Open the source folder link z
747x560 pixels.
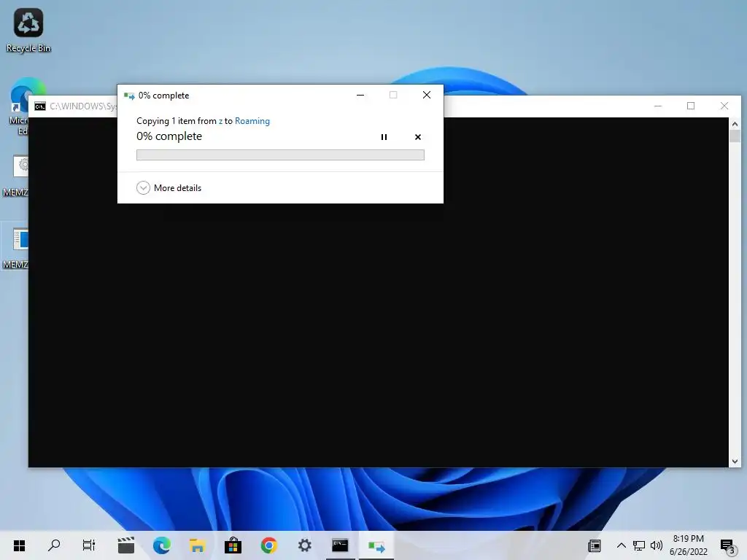click(220, 121)
